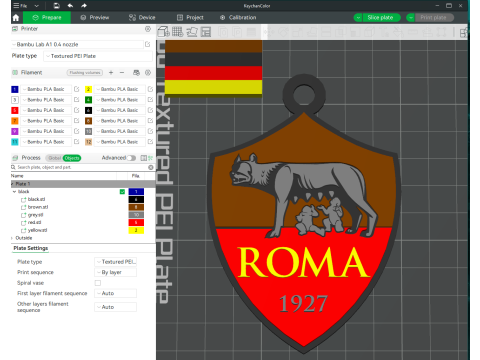Click the Add plate grid icon
The width and height of the screenshot is (480, 360).
point(177,32)
